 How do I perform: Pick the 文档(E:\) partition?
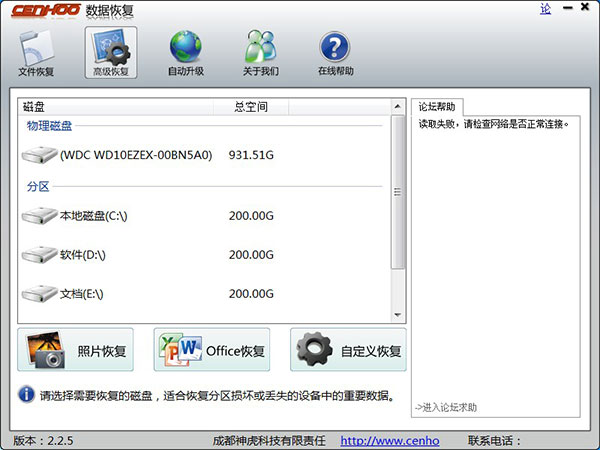pyautogui.click(x=87, y=294)
